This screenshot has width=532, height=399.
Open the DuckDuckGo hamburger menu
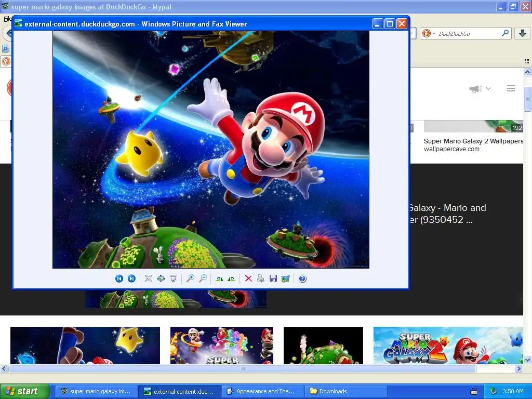point(511,88)
